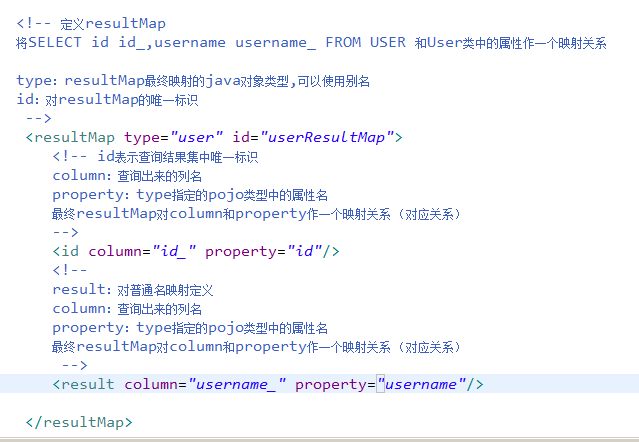Click the property attribute in the result tag

[331, 384]
